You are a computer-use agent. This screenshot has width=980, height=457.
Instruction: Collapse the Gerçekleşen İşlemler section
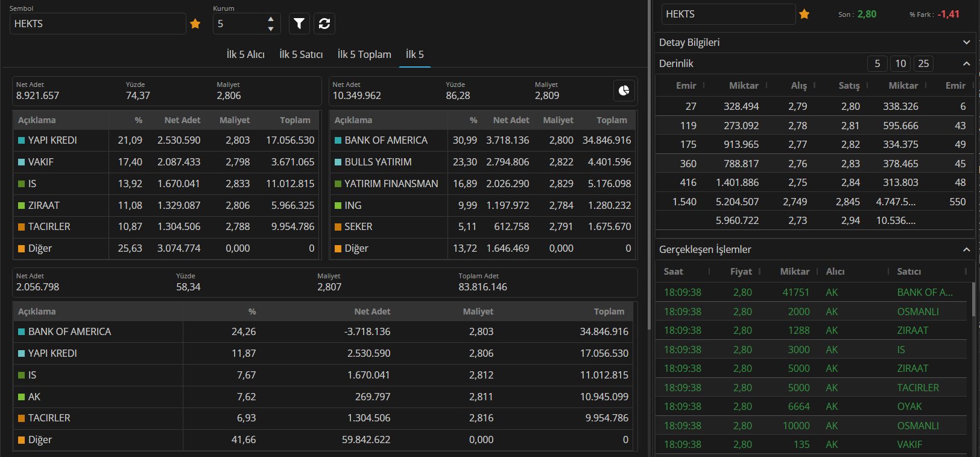coord(966,249)
